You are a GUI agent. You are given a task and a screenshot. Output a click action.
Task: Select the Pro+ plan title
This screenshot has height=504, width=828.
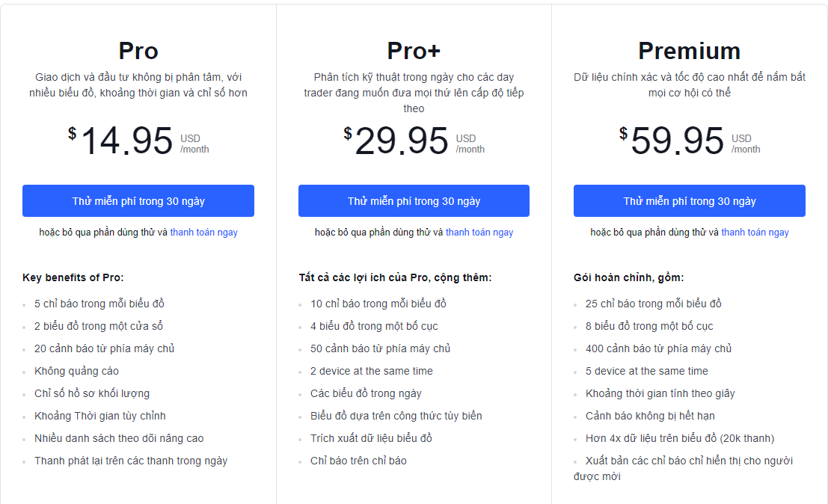(414, 51)
